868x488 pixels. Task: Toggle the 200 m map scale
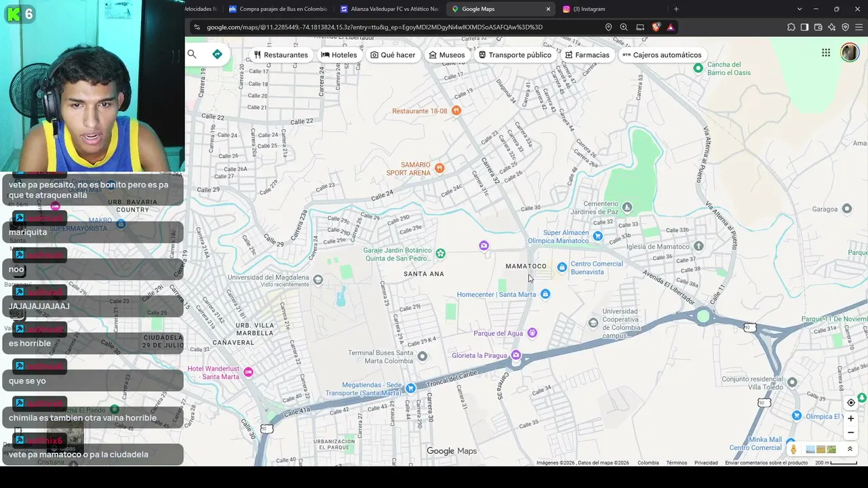coord(835,463)
